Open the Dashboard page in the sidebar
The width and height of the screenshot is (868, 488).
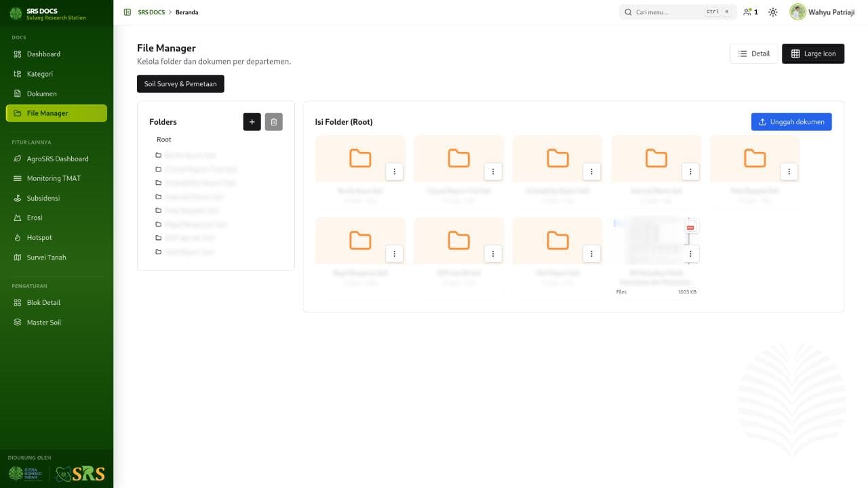56,54
